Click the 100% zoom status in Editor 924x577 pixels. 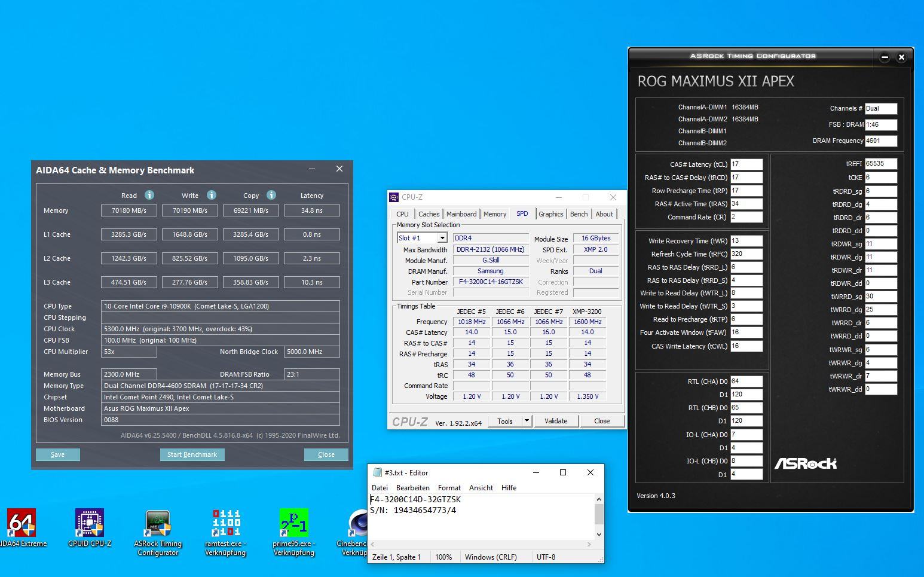point(443,557)
